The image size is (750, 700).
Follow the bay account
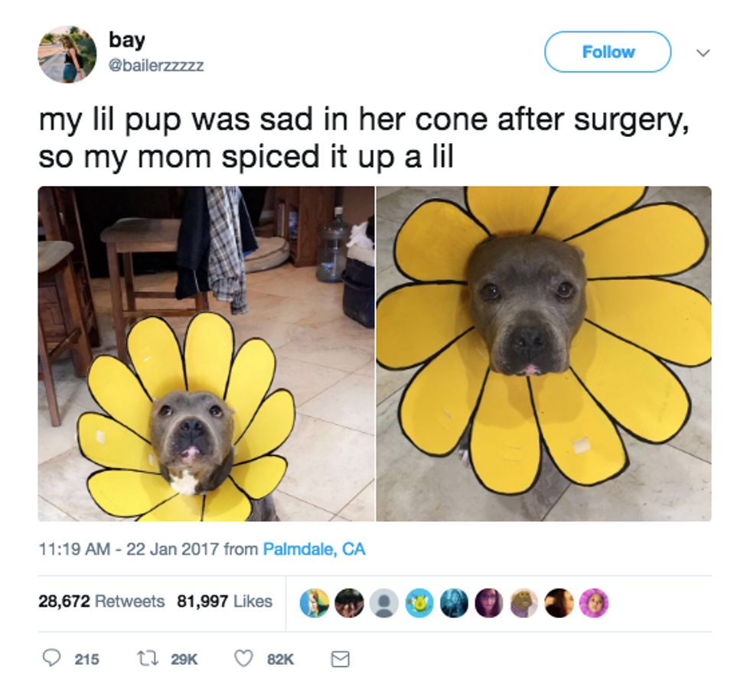[x=608, y=52]
